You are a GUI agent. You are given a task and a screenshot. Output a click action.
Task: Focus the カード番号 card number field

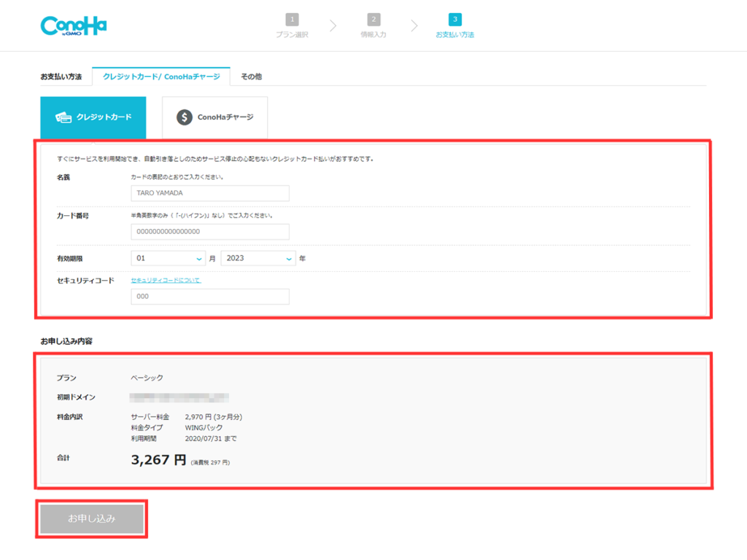tap(210, 231)
